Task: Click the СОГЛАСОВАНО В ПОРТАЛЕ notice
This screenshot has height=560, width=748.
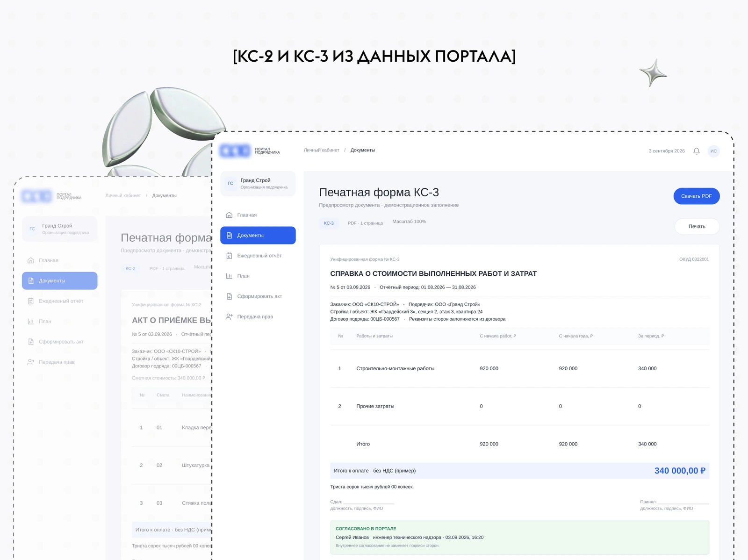Action: (520, 538)
